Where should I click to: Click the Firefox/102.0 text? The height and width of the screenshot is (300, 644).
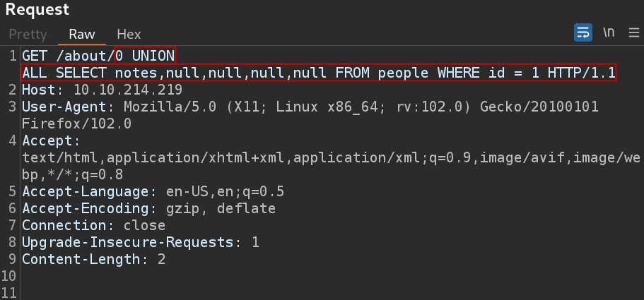77,124
